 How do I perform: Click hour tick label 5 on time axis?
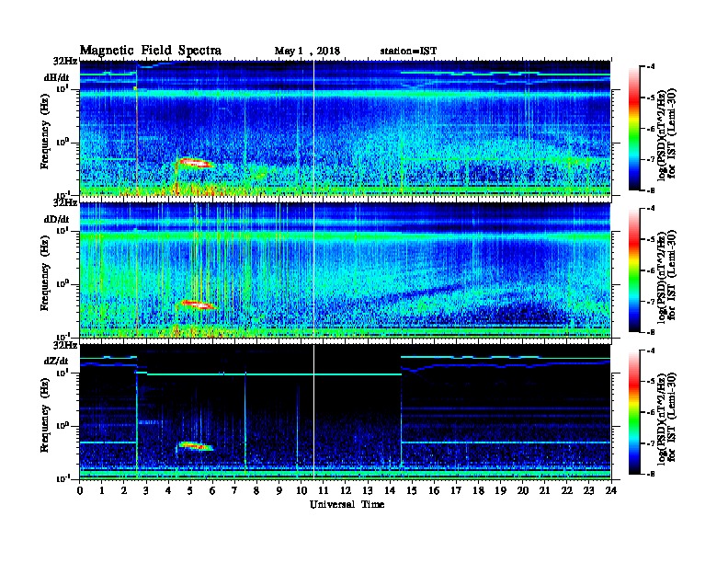pyautogui.click(x=190, y=490)
